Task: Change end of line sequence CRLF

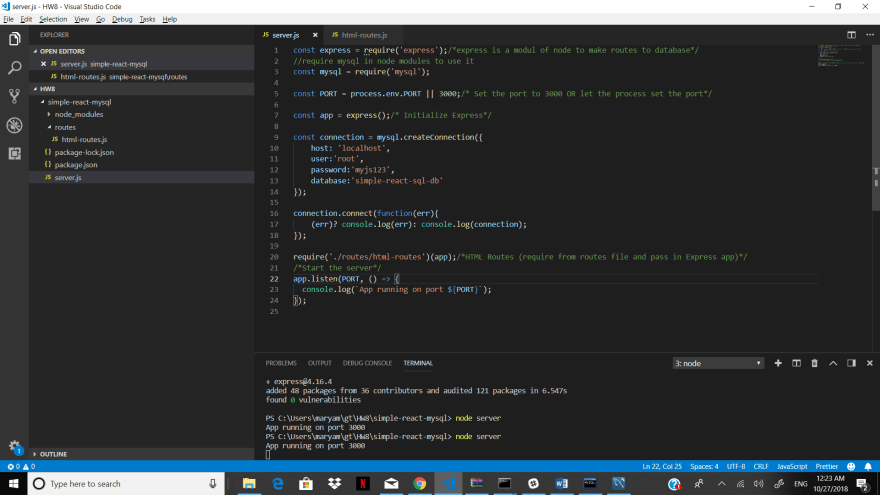Action: [x=760, y=466]
